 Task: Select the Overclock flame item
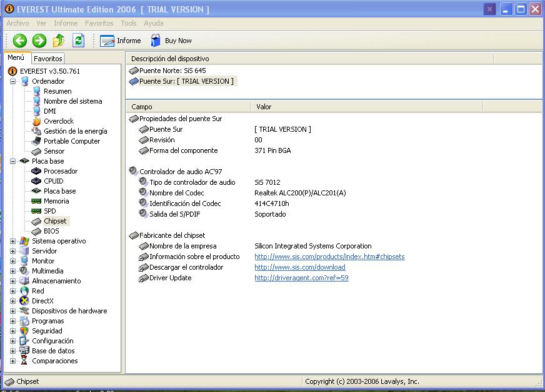[x=58, y=121]
